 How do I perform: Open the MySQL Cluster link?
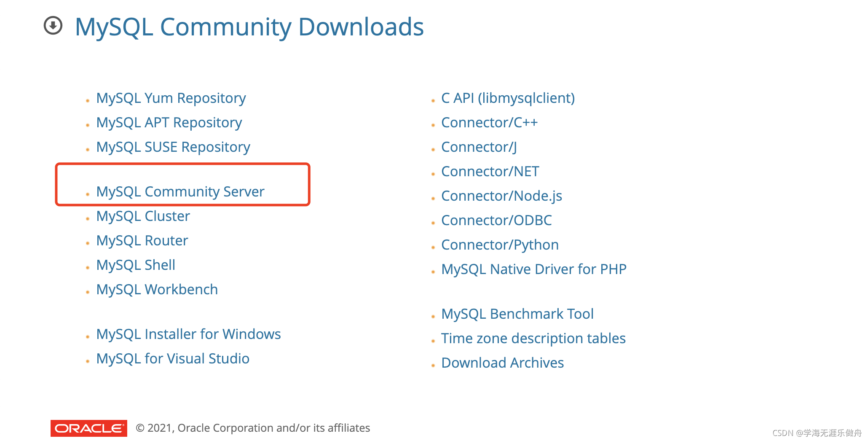pos(143,216)
